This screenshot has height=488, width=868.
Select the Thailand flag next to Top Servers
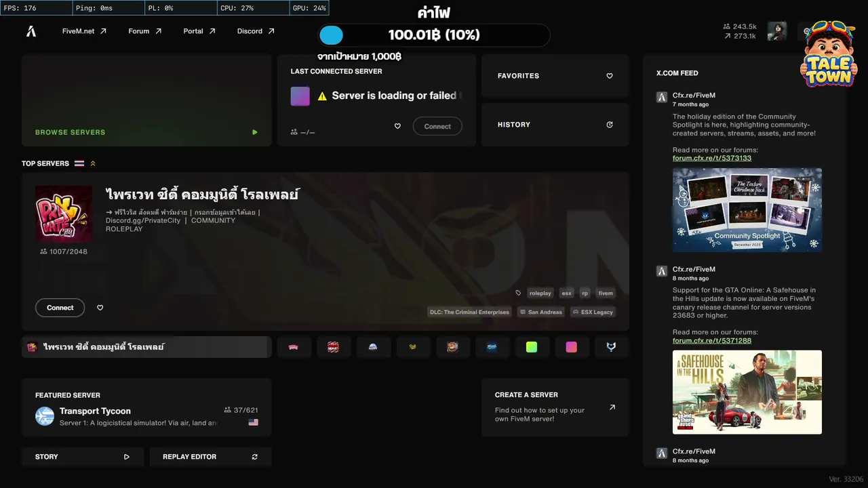click(79, 163)
